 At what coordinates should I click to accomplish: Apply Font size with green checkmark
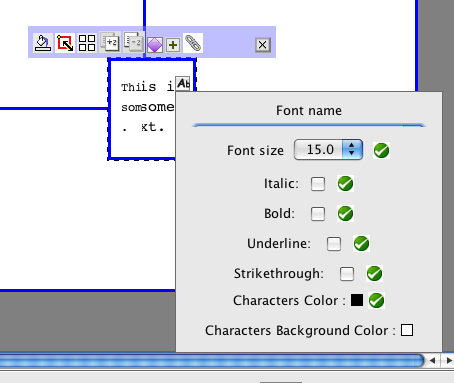pos(381,150)
